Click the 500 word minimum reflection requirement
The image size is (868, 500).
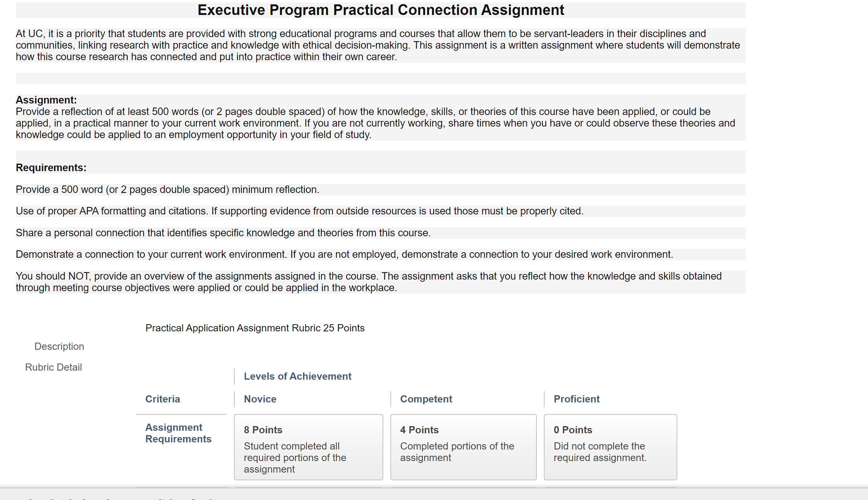(168, 189)
